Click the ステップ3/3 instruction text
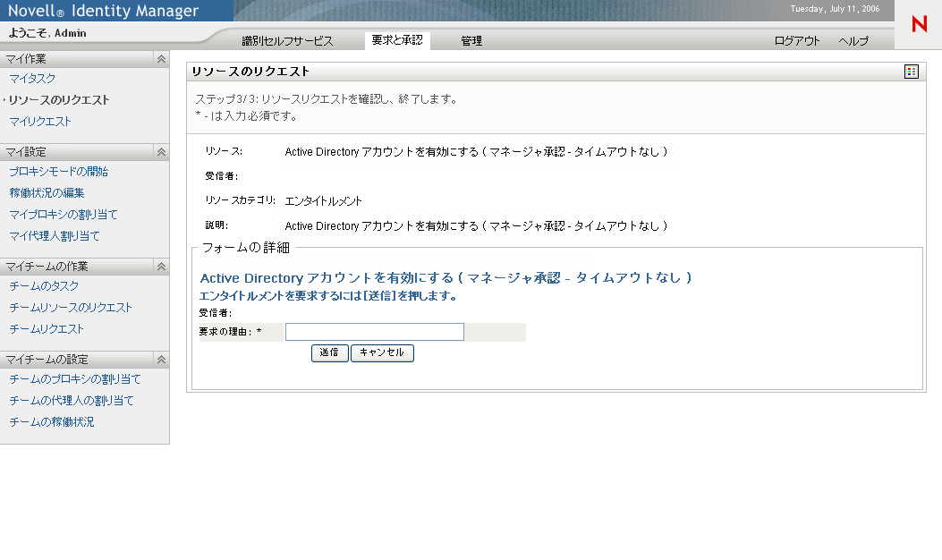This screenshot has height=560, width=942. pos(327,99)
